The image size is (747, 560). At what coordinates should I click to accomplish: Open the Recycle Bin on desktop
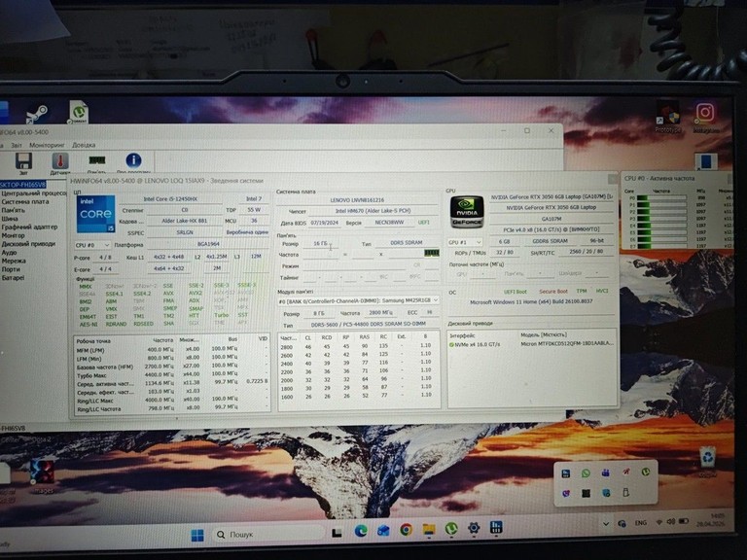tap(708, 458)
